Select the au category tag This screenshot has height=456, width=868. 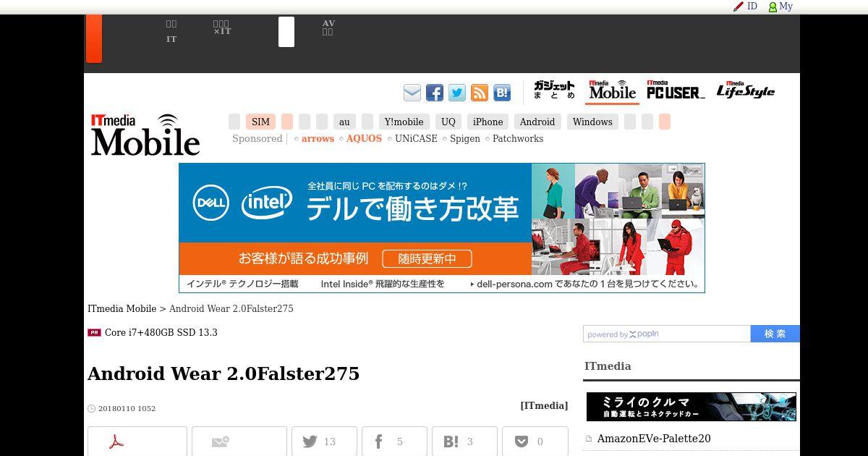coord(344,122)
